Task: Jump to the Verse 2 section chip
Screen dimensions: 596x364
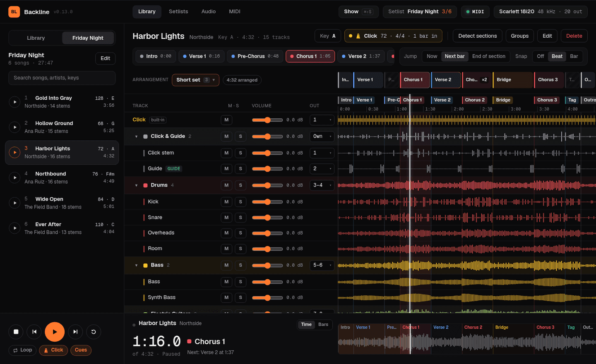Action: click(x=361, y=56)
